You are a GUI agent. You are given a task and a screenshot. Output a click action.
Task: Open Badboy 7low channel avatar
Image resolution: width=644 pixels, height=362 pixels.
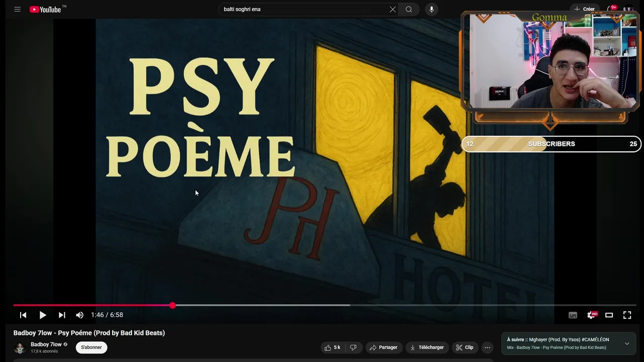(20, 347)
